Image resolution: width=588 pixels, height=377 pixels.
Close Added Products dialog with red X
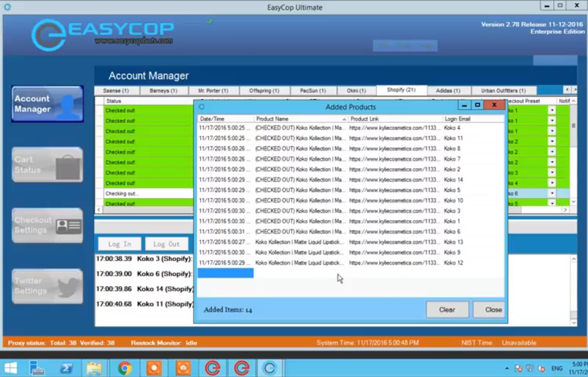point(494,105)
